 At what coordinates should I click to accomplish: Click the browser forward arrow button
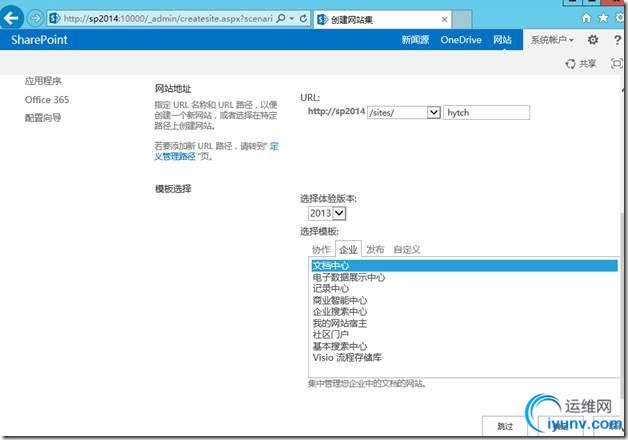pos(36,18)
